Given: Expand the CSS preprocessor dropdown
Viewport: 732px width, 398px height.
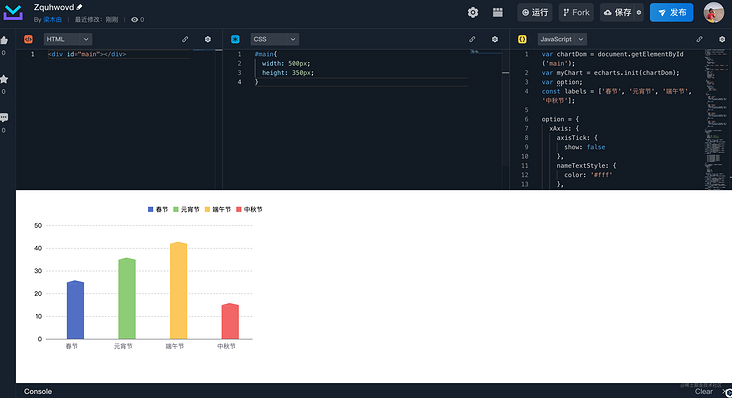Looking at the screenshot, I should [274, 39].
